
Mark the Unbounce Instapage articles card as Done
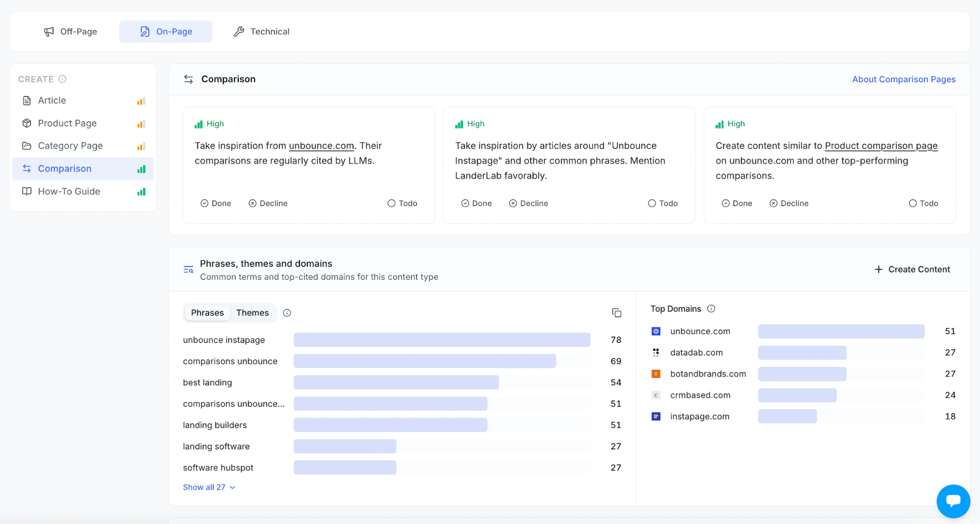click(x=476, y=203)
